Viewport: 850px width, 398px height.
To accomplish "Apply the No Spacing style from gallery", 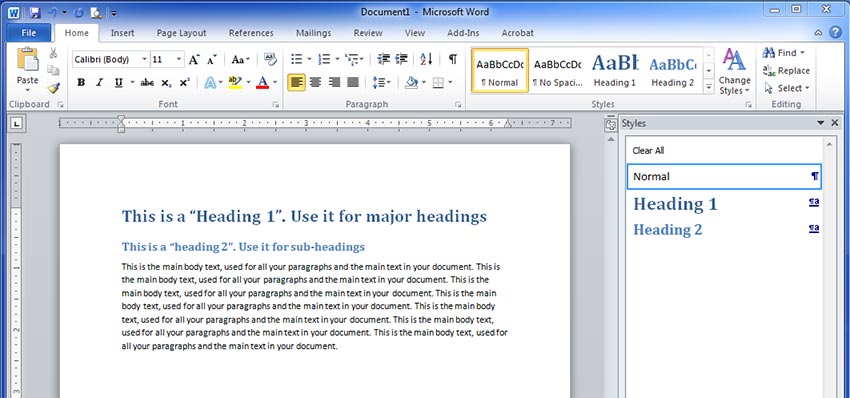I will [557, 70].
